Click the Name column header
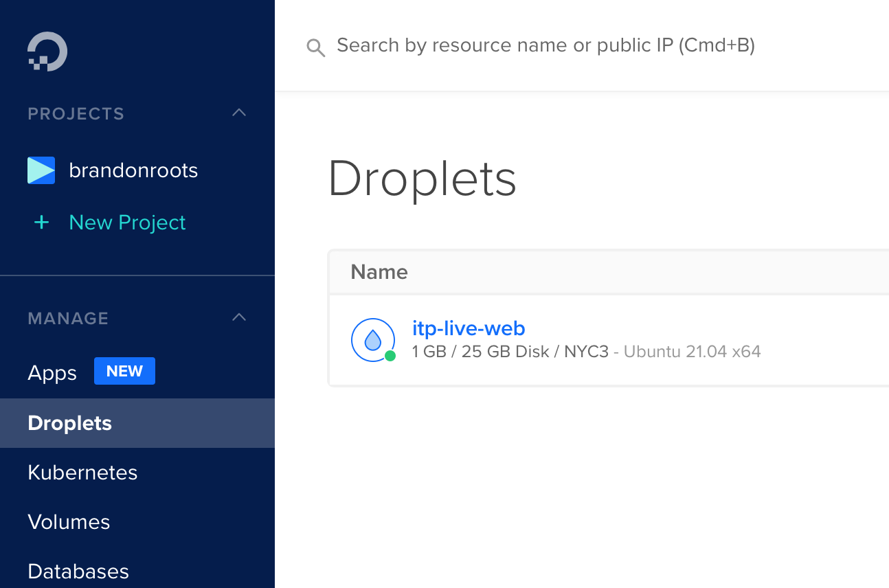889x588 pixels. click(379, 272)
